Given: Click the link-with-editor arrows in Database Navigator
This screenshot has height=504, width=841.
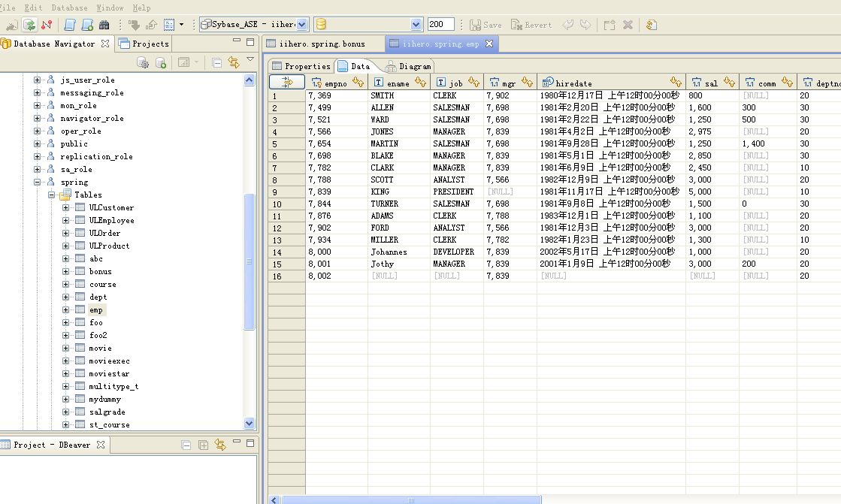Looking at the screenshot, I should coord(233,62).
